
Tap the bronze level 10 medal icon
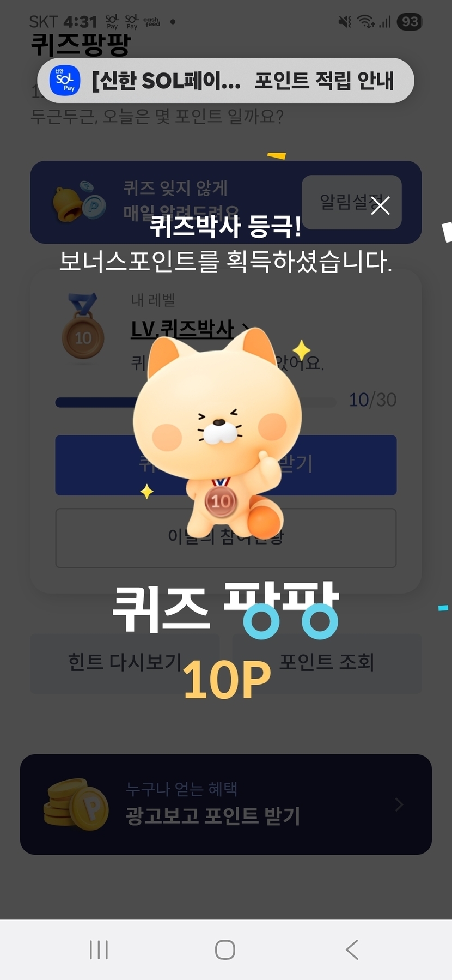83,326
